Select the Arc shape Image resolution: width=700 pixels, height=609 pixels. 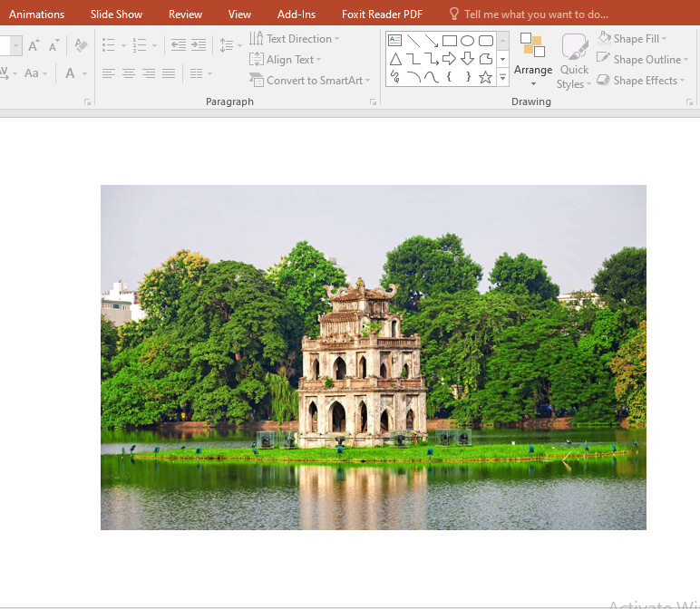(413, 77)
